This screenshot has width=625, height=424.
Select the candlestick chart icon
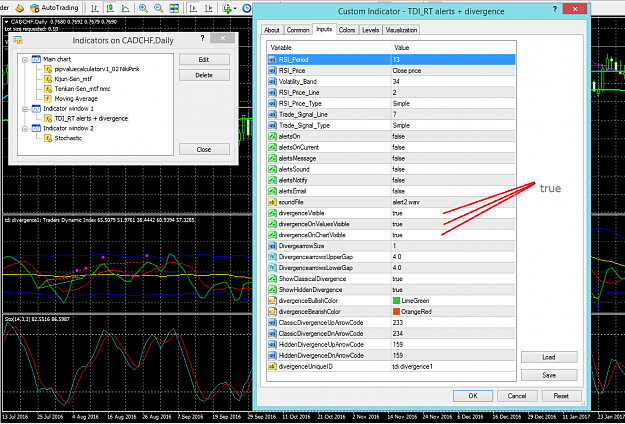click(x=110, y=8)
